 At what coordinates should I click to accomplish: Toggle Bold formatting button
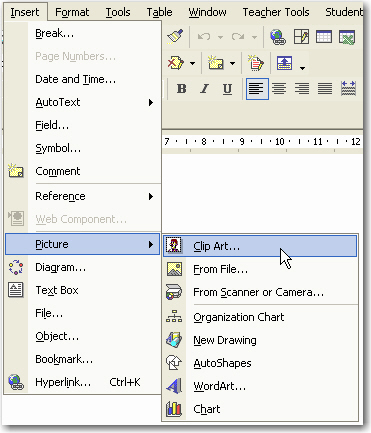click(x=181, y=89)
